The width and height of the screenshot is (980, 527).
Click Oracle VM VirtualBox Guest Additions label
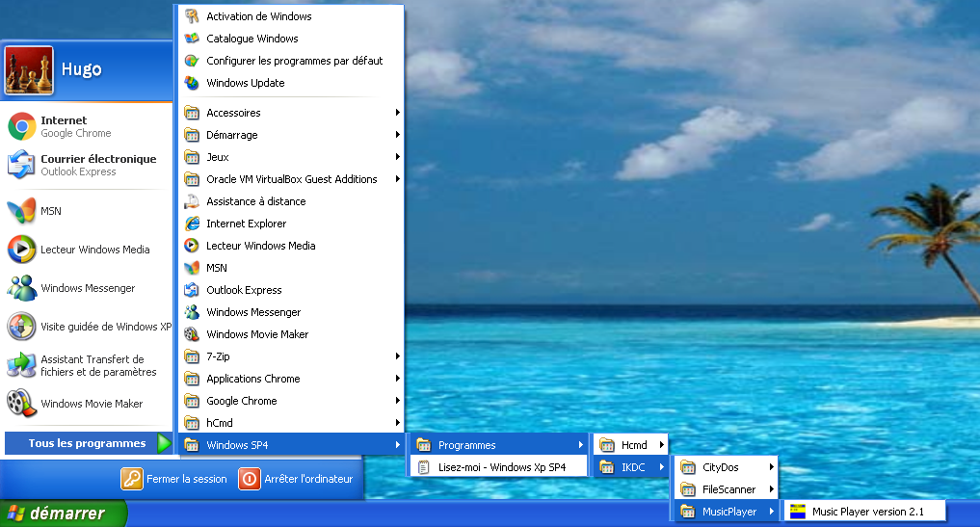click(x=292, y=179)
